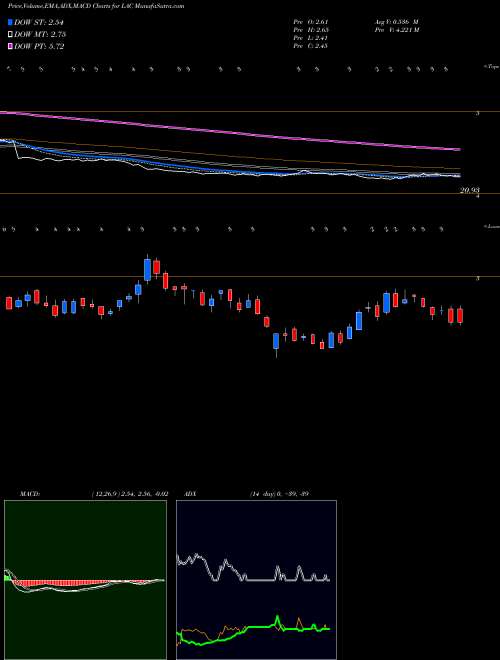Click the MACD (12,26,9) values text
This screenshot has width=500, height=660.
[x=129, y=494]
